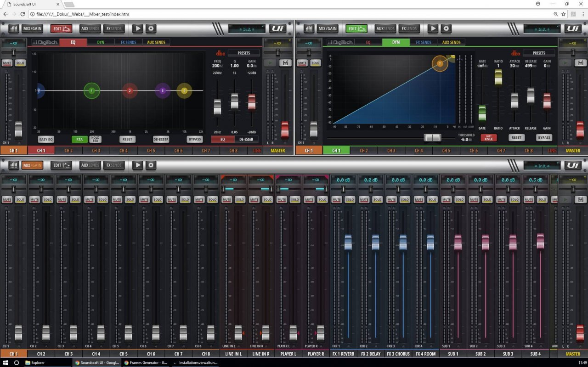Image resolution: width=588 pixels, height=367 pixels.
Task: Open EDIT view in lower mixer toolbar
Action: pos(62,165)
